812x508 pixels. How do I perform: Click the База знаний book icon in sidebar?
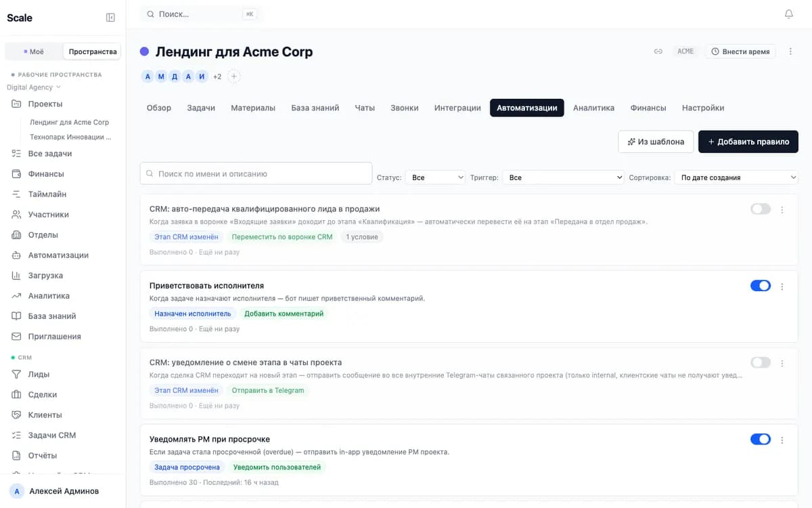click(x=16, y=316)
